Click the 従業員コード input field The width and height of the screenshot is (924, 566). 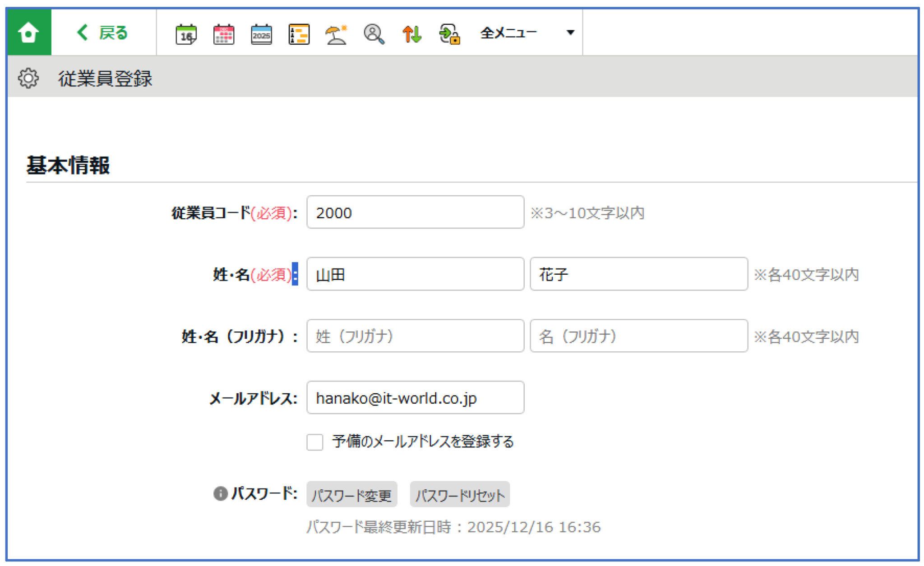415,212
